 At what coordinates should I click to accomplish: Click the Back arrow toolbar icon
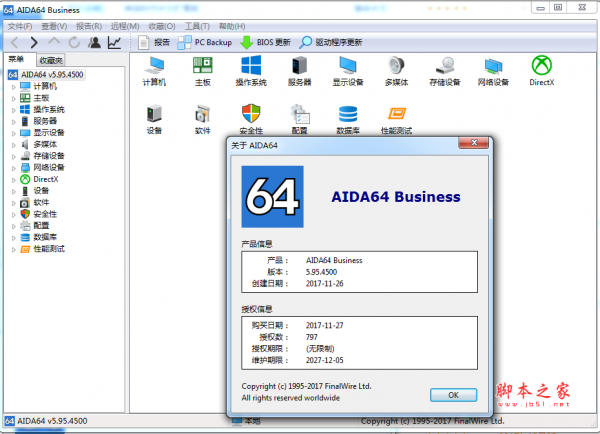click(x=15, y=42)
